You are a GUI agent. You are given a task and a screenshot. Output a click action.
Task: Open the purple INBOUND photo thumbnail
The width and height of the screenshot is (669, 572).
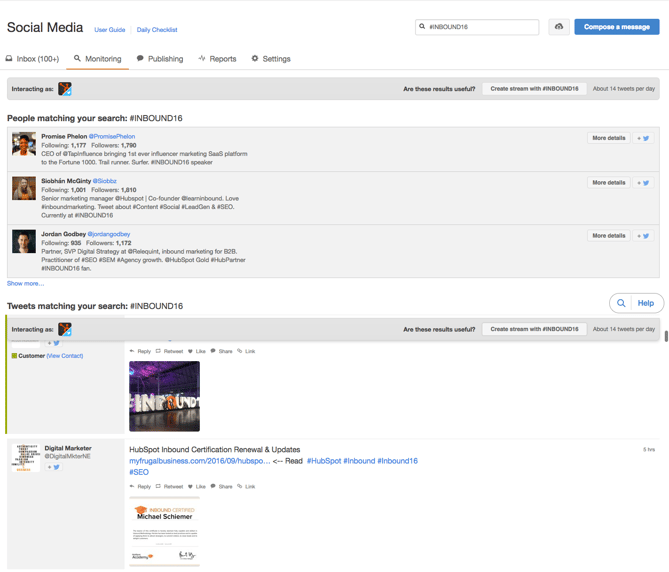pos(164,396)
